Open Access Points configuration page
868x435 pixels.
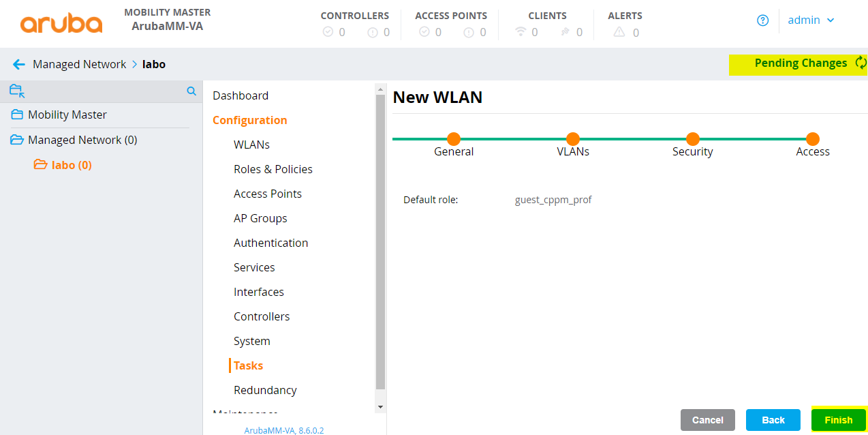point(268,194)
